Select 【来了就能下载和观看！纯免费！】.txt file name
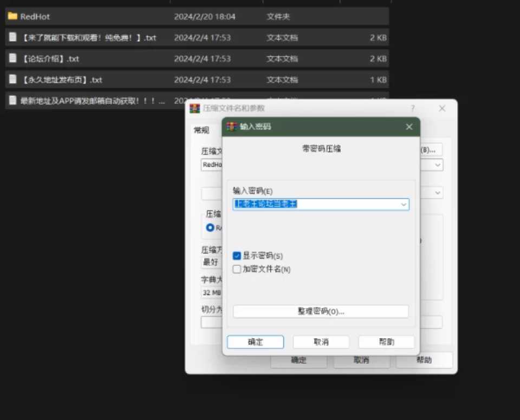This screenshot has width=520, height=420. [x=88, y=37]
